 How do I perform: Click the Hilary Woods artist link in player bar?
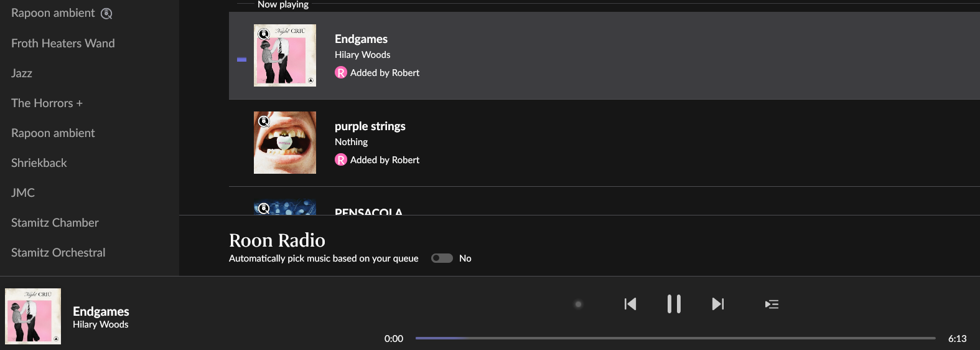click(100, 324)
